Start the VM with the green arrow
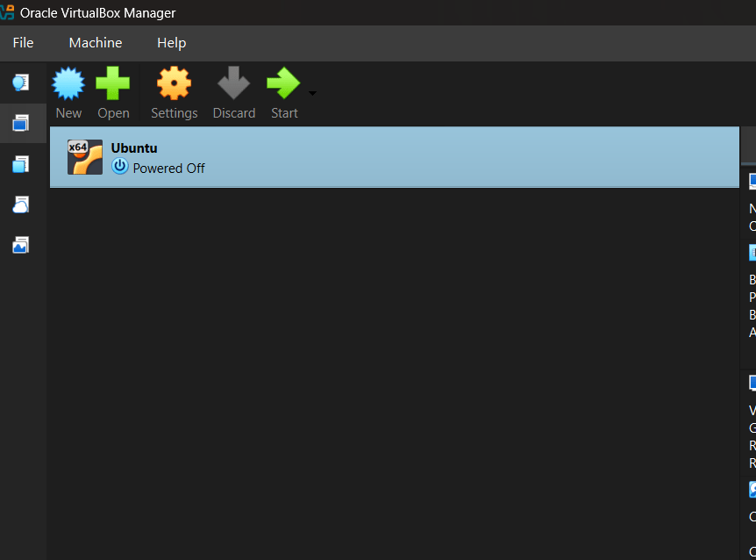 point(283,85)
